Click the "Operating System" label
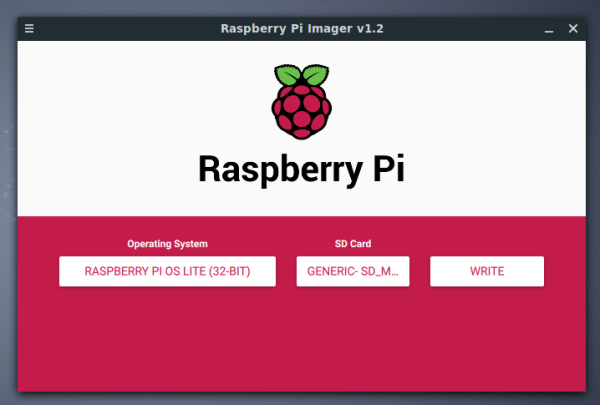 (x=167, y=244)
